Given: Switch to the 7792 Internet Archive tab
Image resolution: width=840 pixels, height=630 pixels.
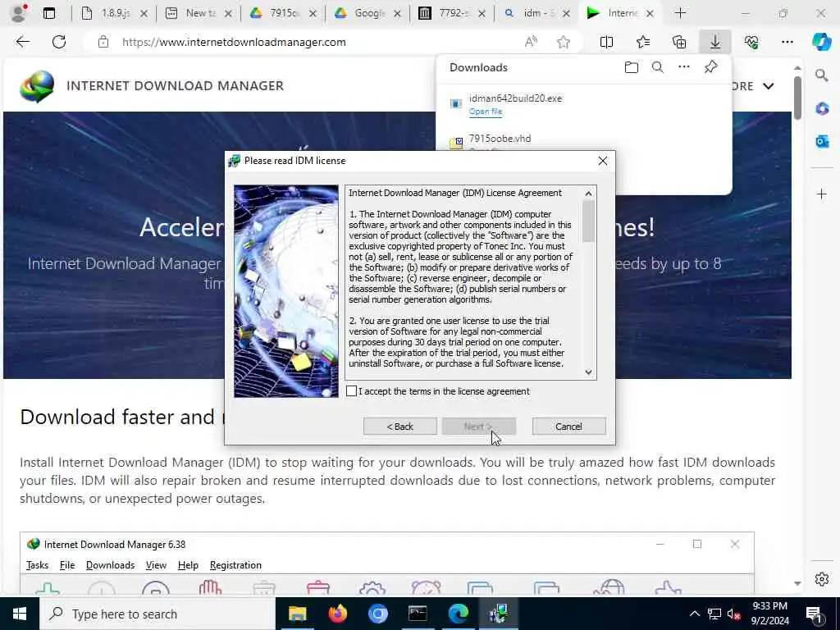Looking at the screenshot, I should click(452, 13).
